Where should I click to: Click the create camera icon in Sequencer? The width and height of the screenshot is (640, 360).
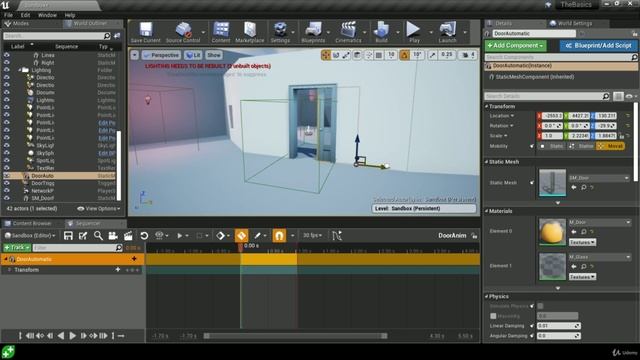tap(113, 236)
